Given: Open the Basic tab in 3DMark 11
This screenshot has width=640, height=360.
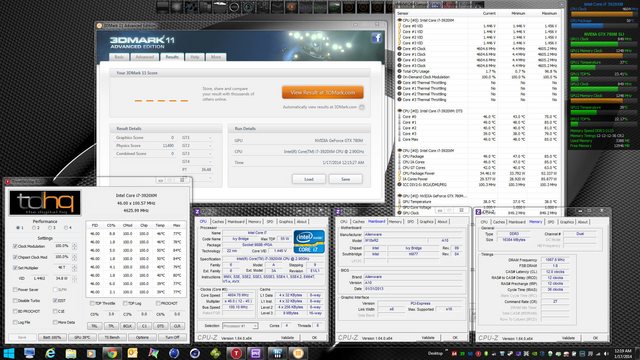Looking at the screenshot, I should [x=119, y=57].
